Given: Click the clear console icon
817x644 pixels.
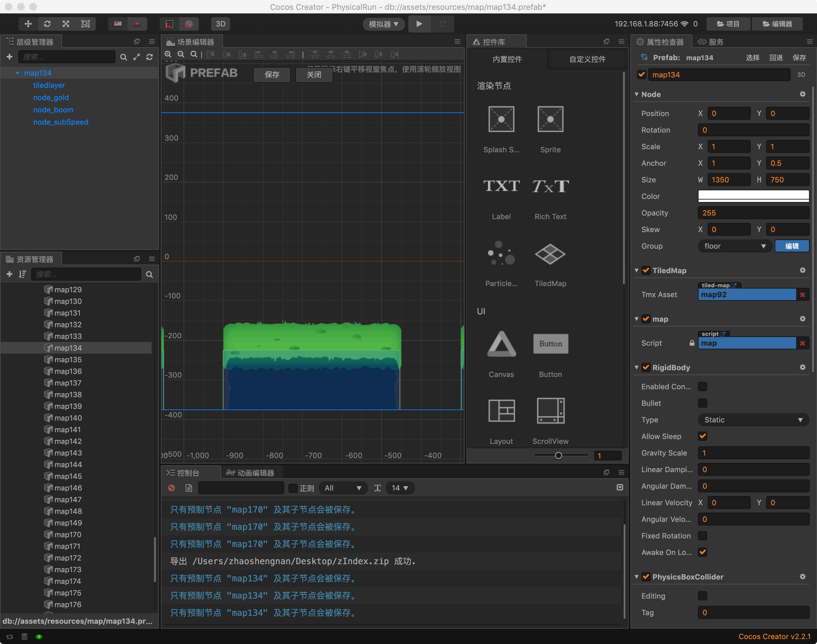Looking at the screenshot, I should pos(172,488).
